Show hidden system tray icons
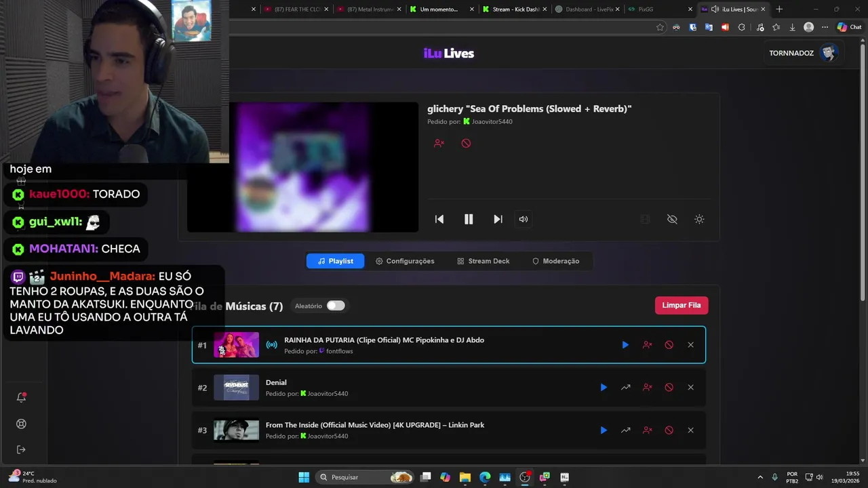This screenshot has height=488, width=868. (x=759, y=477)
